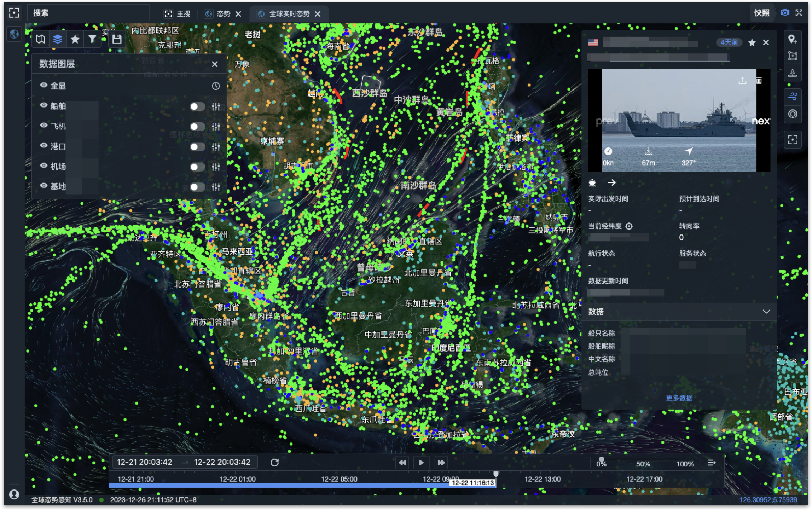Click the layers stack icon in map toolbar
Screen dimensions: 812x510
(x=58, y=39)
